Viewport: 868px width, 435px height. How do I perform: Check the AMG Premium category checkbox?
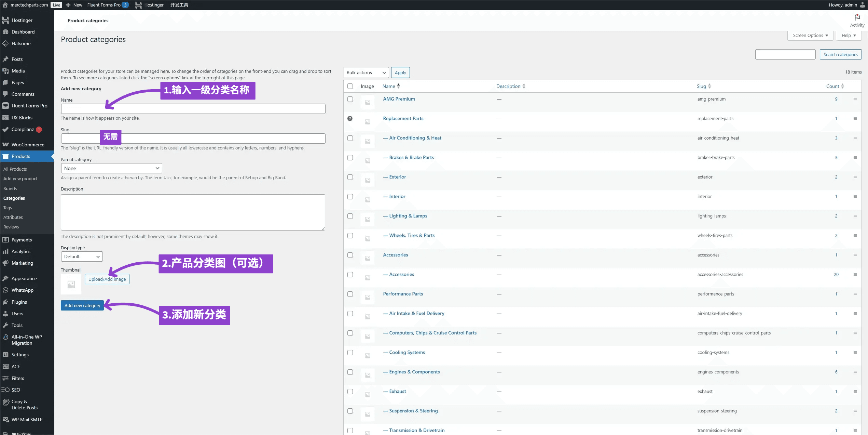[x=350, y=99]
